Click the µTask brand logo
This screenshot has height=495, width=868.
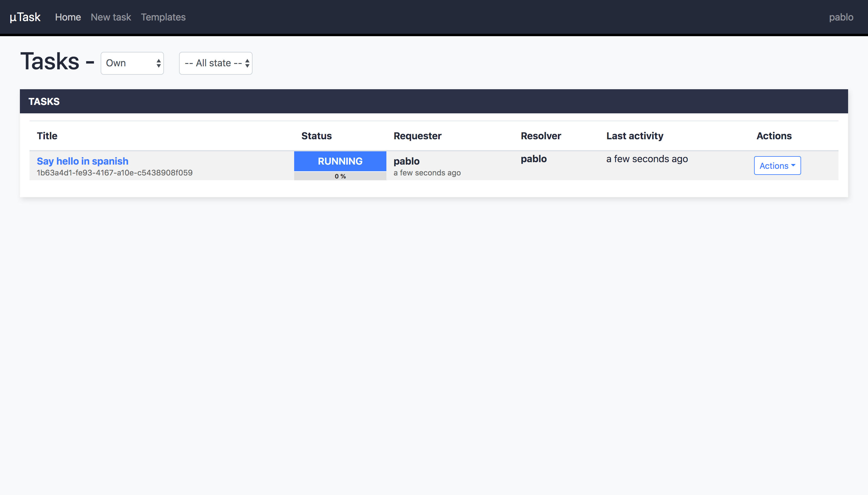(x=25, y=17)
